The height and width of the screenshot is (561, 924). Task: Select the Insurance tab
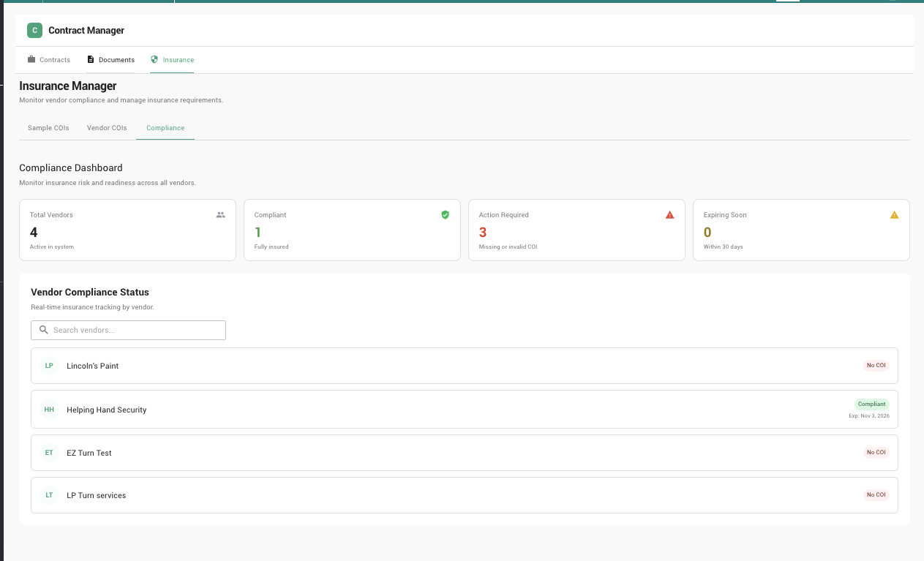[172, 60]
